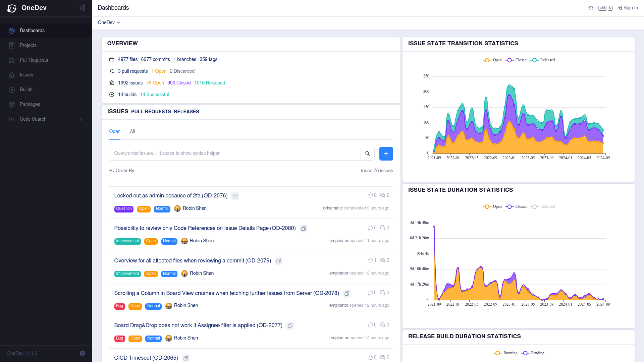Switch to the PULL REQUESTS tab
The width and height of the screenshot is (644, 362).
point(151,112)
